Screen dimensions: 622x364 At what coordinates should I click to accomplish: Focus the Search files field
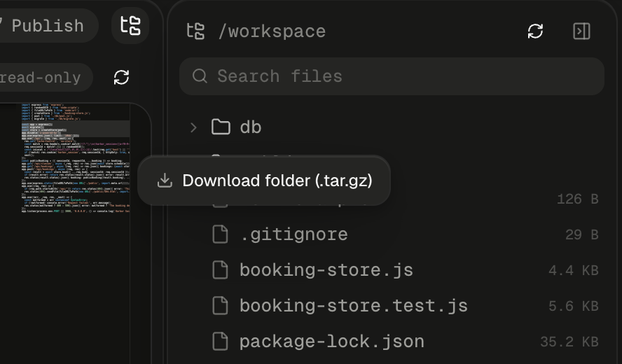coord(392,76)
